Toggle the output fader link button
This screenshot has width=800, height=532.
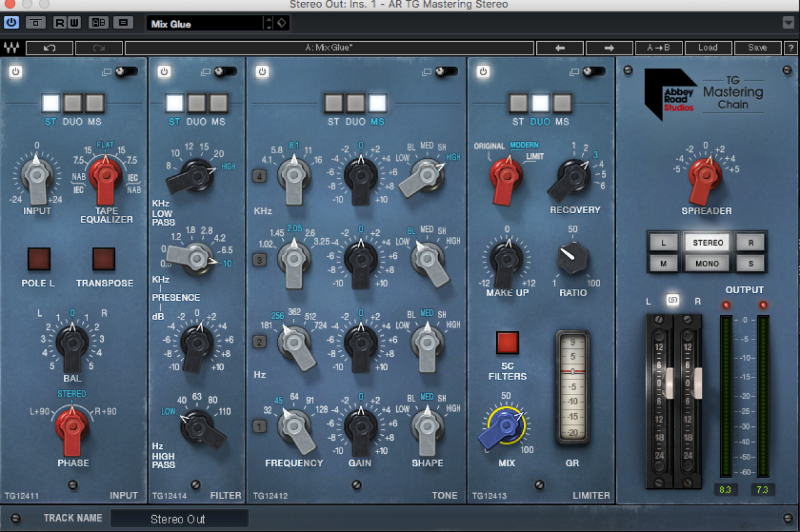[x=672, y=301]
